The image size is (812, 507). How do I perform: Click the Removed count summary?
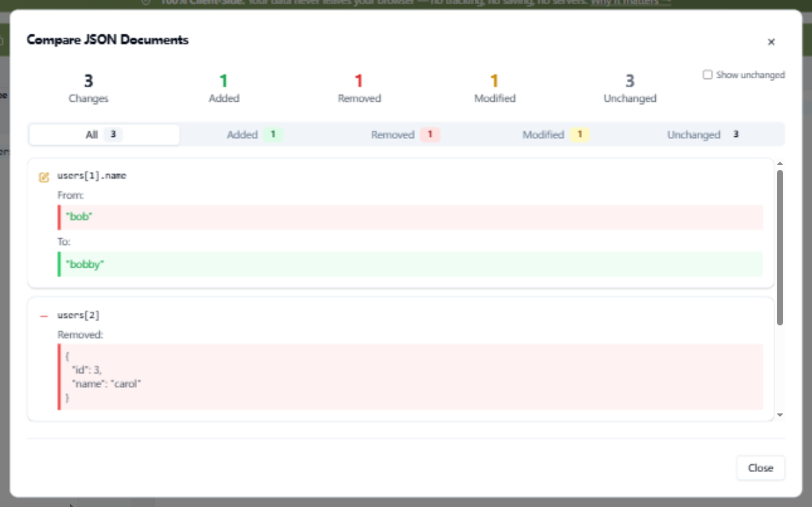coord(359,88)
